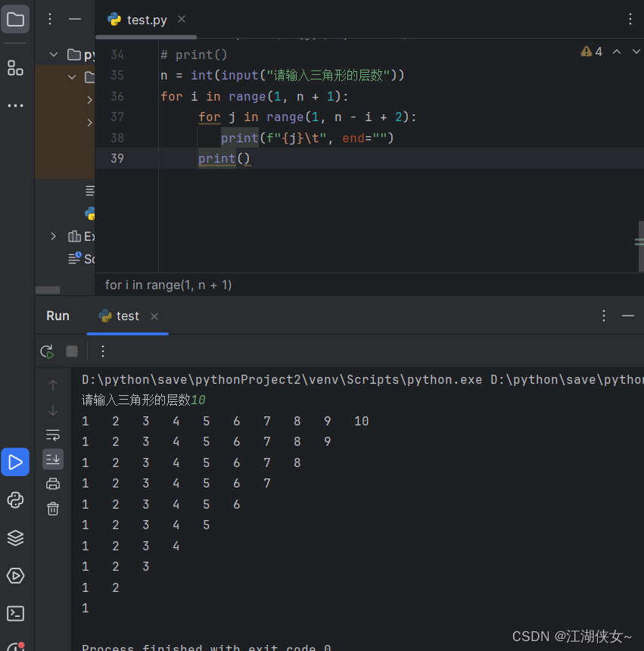644x651 pixels.
Task: Toggle the Run tool window open
Action: (15, 462)
